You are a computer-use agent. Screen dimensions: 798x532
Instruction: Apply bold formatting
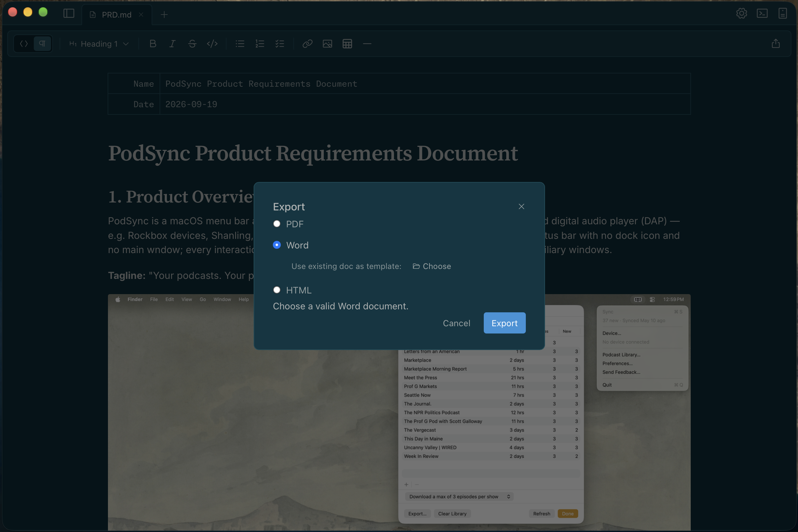(153, 43)
